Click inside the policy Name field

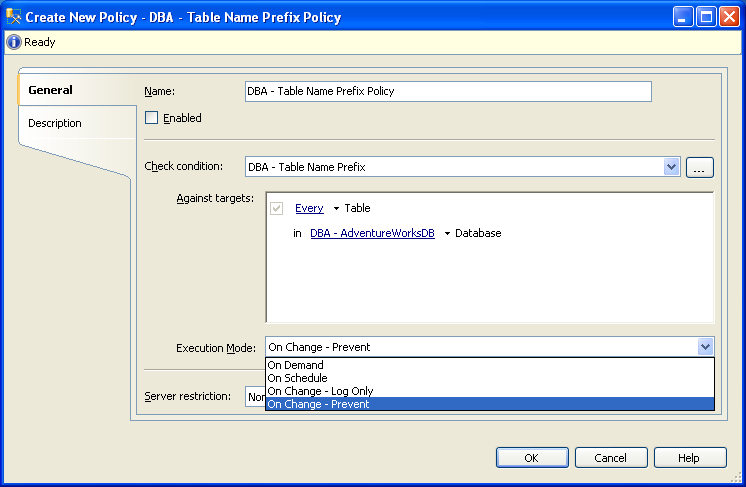447,91
